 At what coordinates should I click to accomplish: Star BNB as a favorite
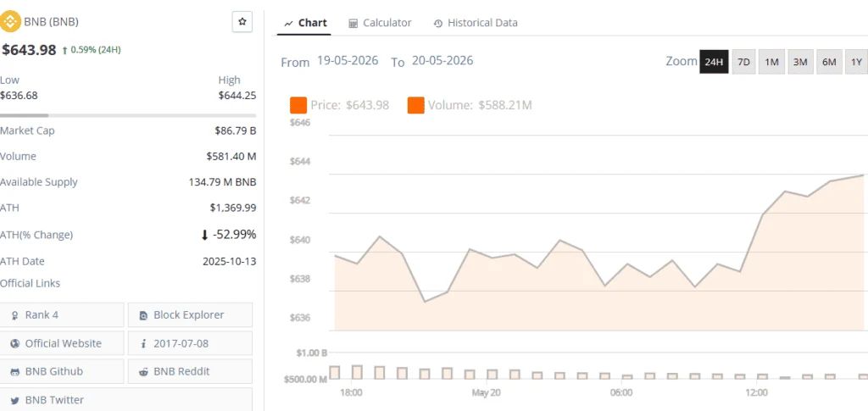(x=242, y=21)
